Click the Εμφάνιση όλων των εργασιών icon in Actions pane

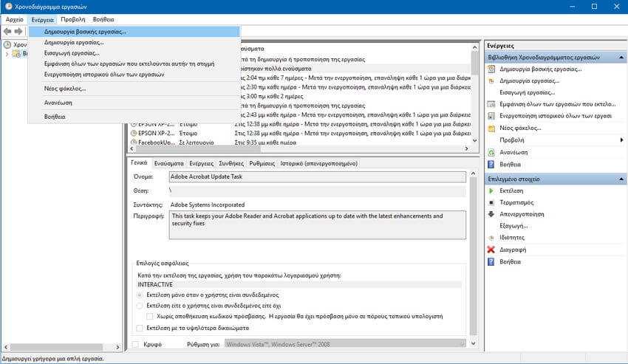[491, 104]
